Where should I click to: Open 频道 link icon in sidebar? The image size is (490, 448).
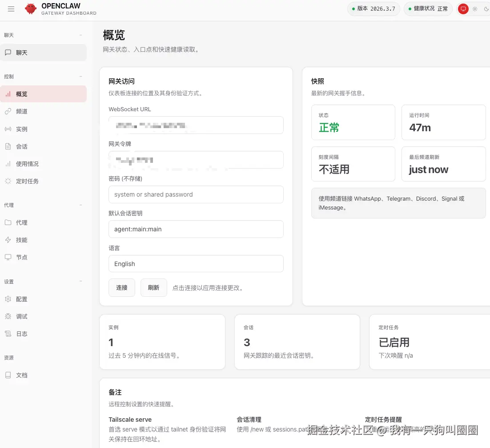pyautogui.click(x=8, y=111)
